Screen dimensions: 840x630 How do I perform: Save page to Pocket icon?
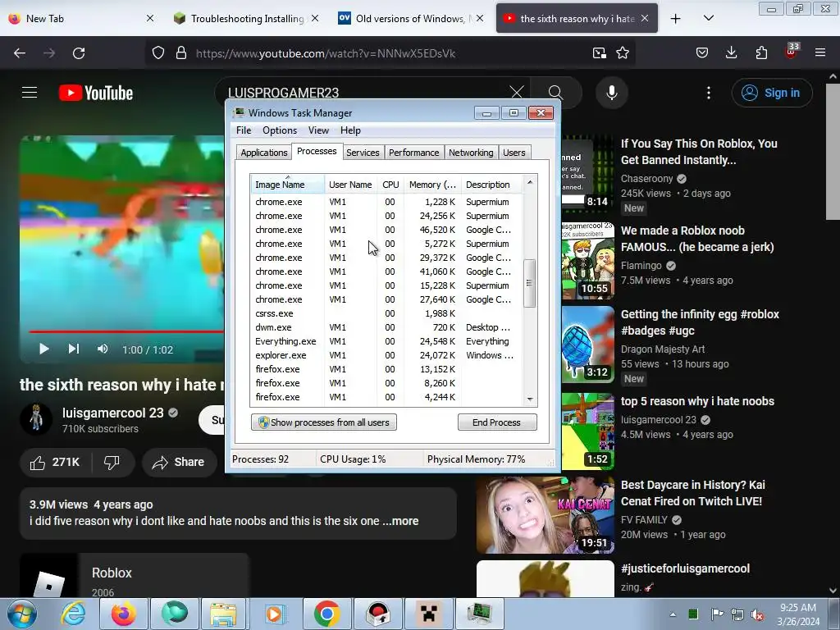tap(702, 53)
